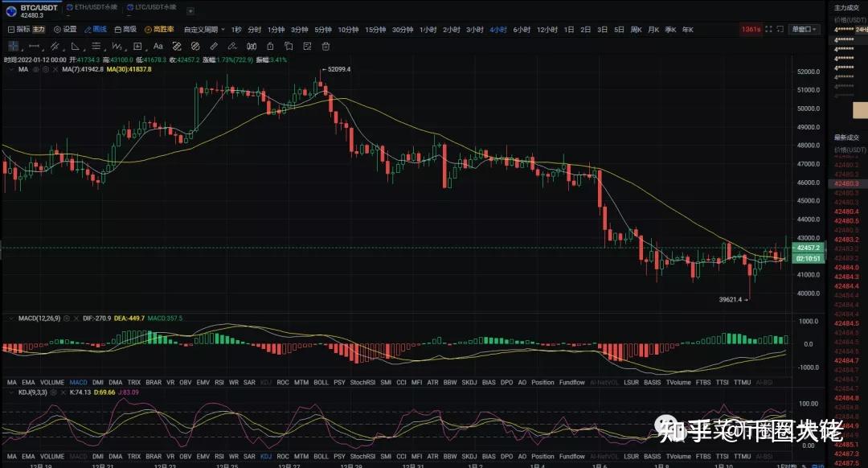
Task: Open MACD indicator settings gear
Action: tap(67, 318)
